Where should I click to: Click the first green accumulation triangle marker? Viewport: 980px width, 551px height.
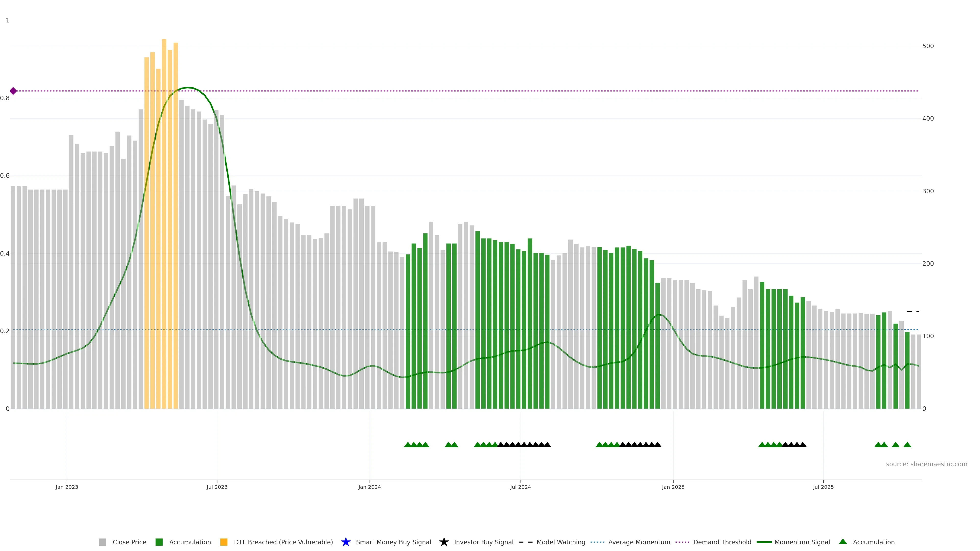[408, 445]
